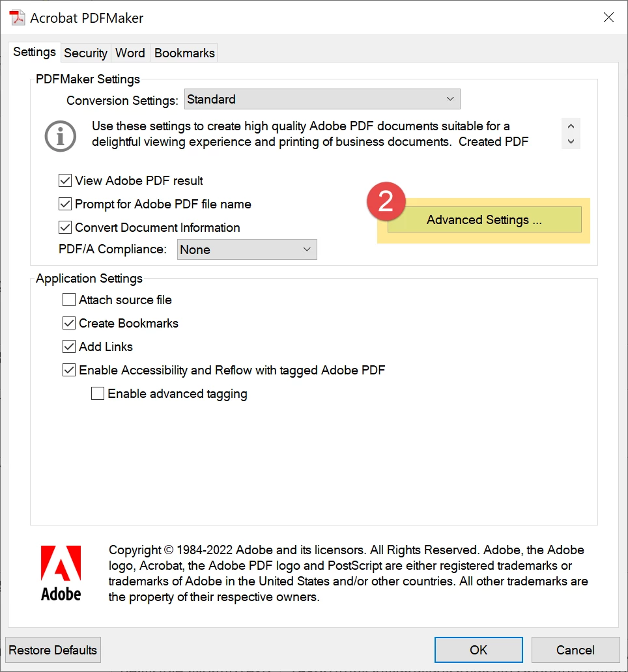Toggle the Add Links checkbox
The height and width of the screenshot is (672, 628).
point(69,346)
